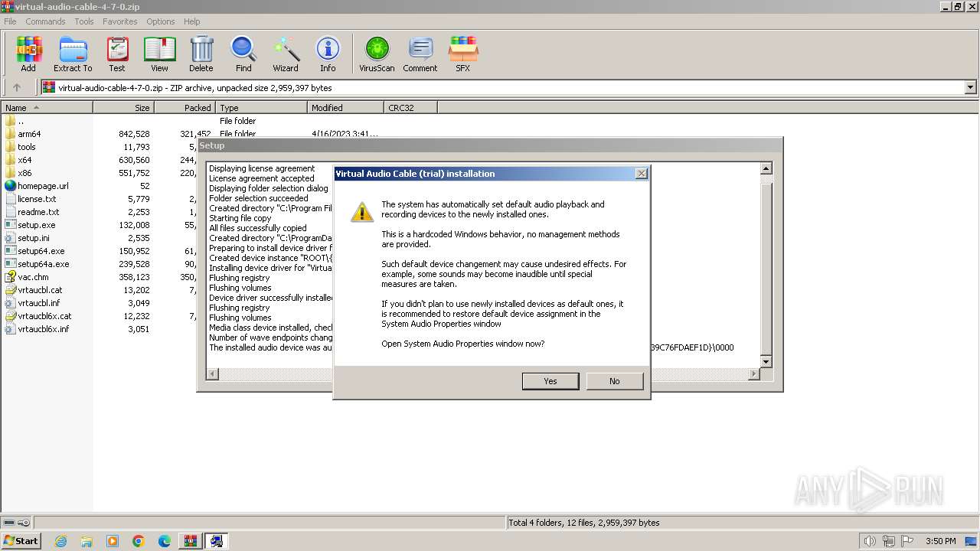Select setup64.exe file

(41, 251)
